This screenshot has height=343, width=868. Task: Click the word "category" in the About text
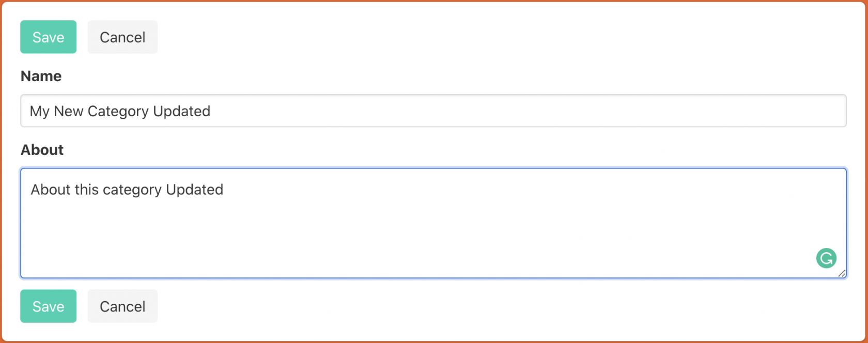[x=132, y=190]
